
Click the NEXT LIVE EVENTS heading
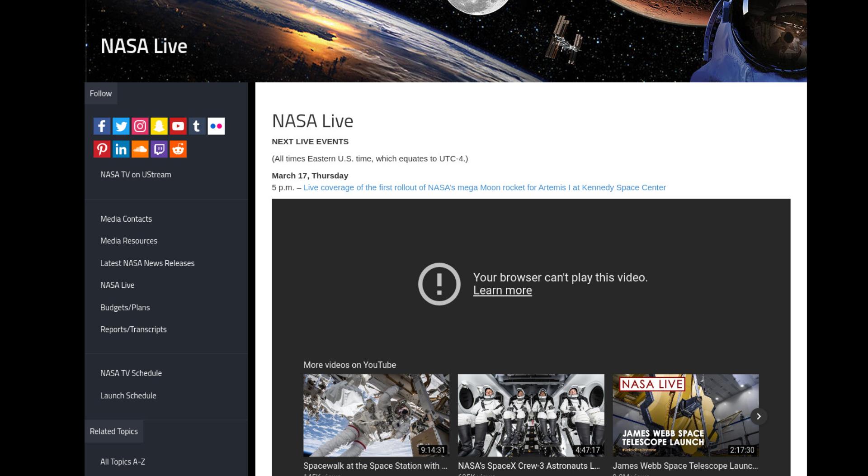[310, 142]
